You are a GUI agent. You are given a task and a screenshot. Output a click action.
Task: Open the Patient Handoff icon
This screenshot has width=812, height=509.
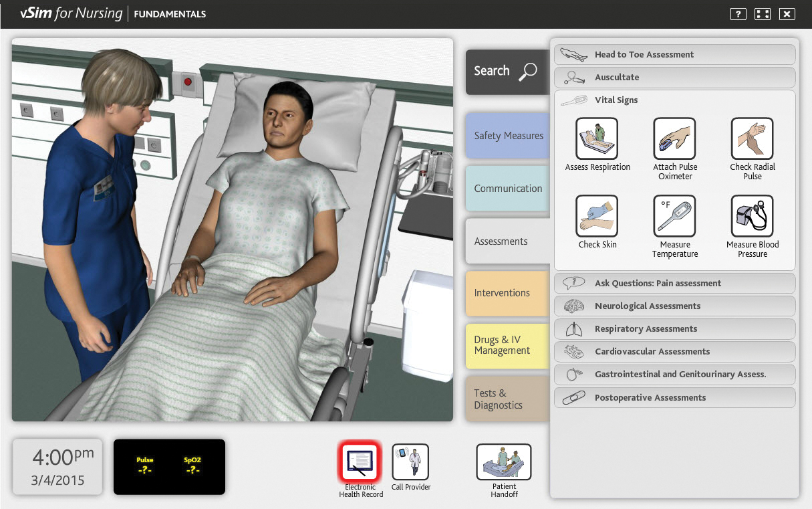click(503, 463)
